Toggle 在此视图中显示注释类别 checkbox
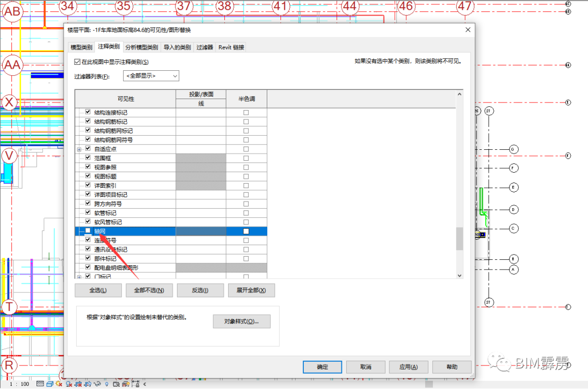Image resolution: width=588 pixels, height=389 pixels. 77,62
